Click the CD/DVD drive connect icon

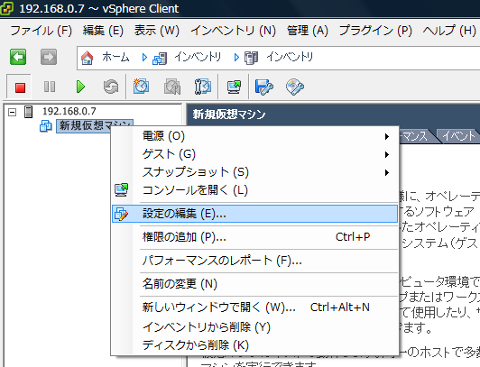295,87
